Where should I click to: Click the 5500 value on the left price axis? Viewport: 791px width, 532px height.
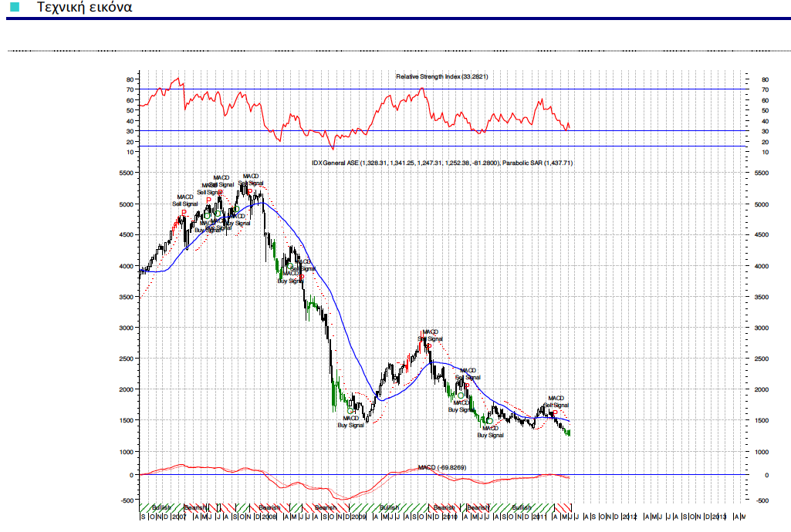click(x=127, y=173)
